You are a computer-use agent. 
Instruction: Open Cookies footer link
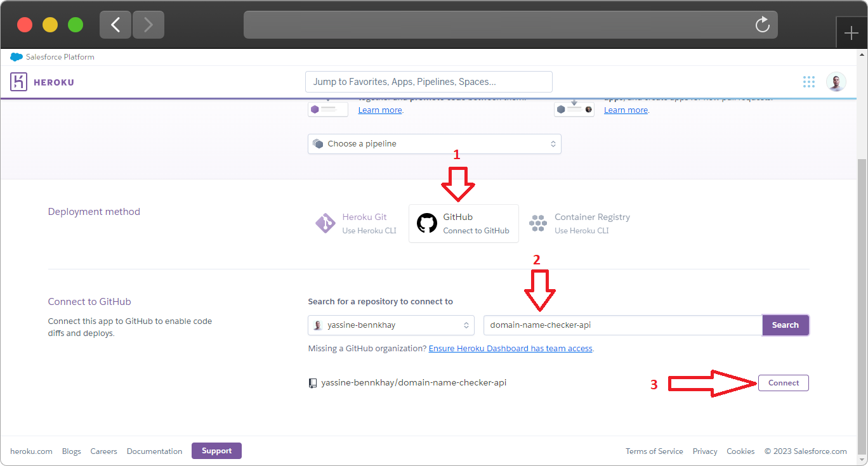click(740, 451)
